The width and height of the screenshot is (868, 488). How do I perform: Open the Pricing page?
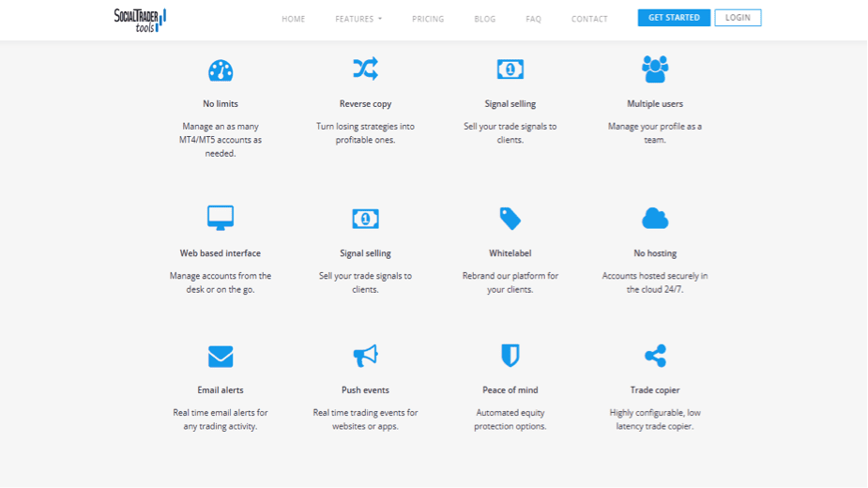coord(428,19)
